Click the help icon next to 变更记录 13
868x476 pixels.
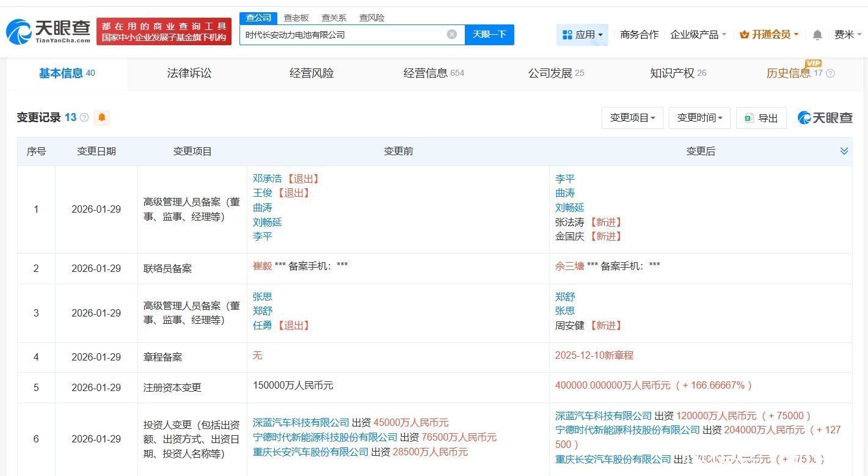pos(84,117)
